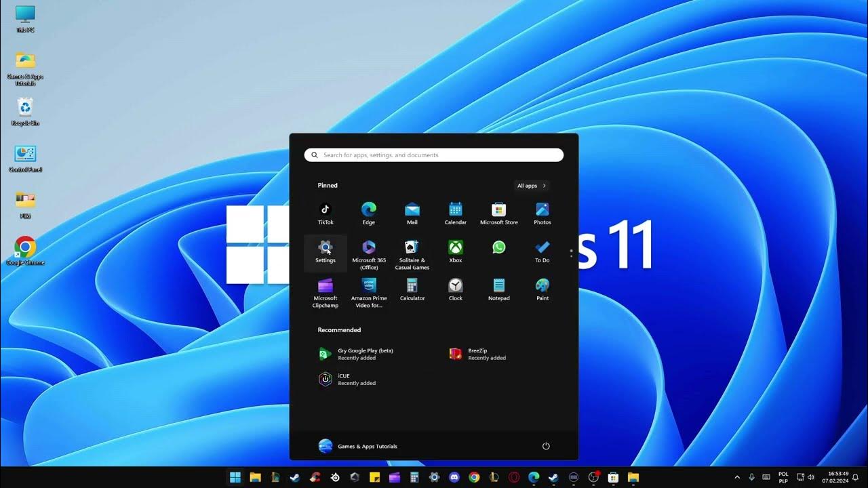This screenshot has width=868, height=488.
Task: Click the Opera icon in taskbar
Action: pyautogui.click(x=514, y=477)
